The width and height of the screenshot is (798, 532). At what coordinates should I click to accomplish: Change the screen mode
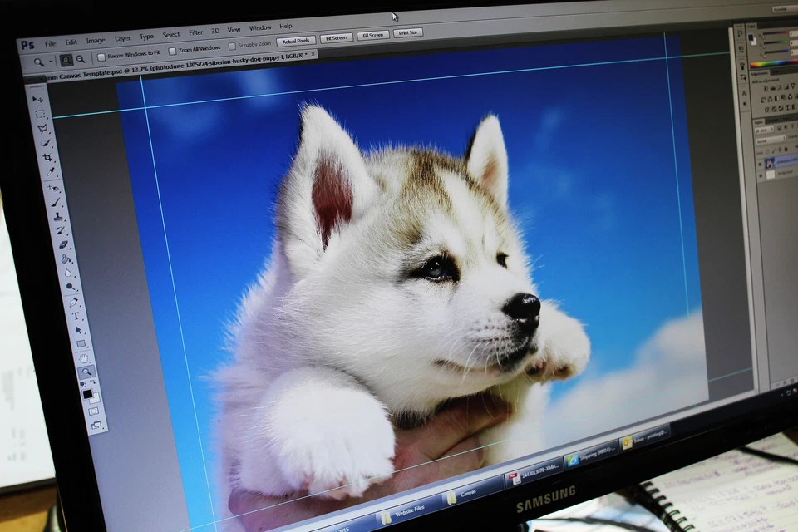96,425
